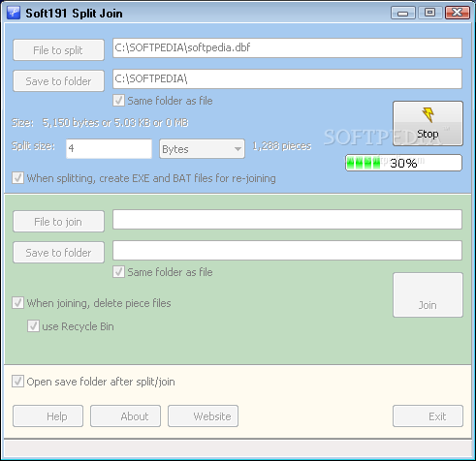The image size is (476, 461).
Task: Click the 1,288 pieces text
Action: 282,146
